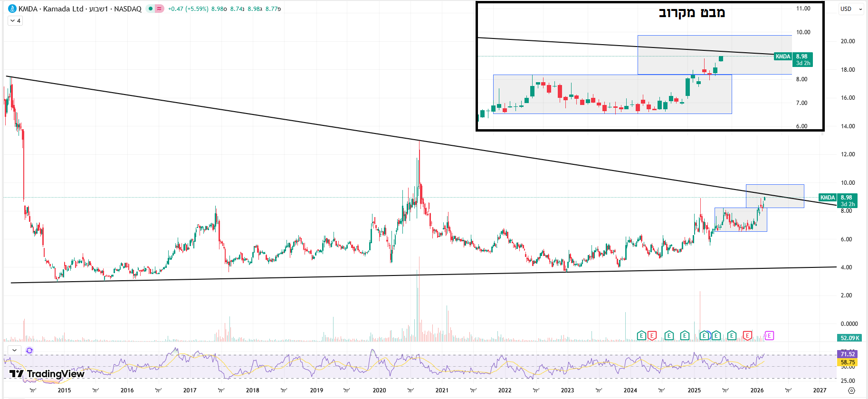868x399 pixels.
Task: Click the 52.09K volume label
Action: [x=850, y=338]
